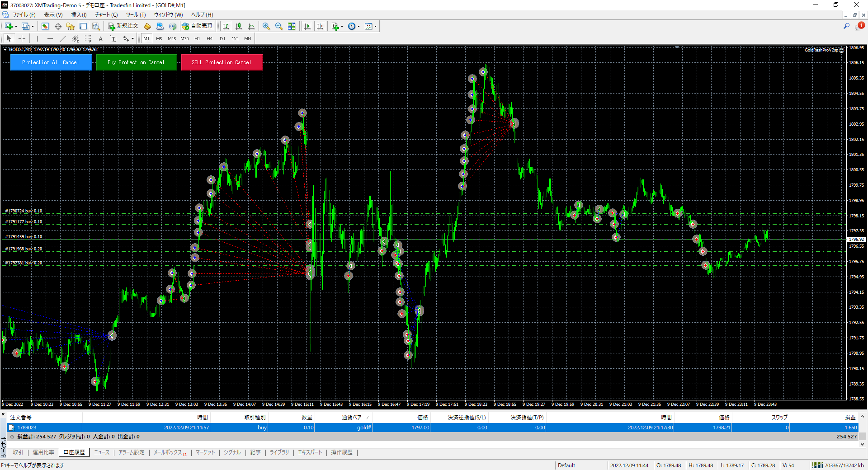Click the Zoom Out magnifier icon
Image resolution: width=868 pixels, height=470 pixels.
tap(279, 26)
